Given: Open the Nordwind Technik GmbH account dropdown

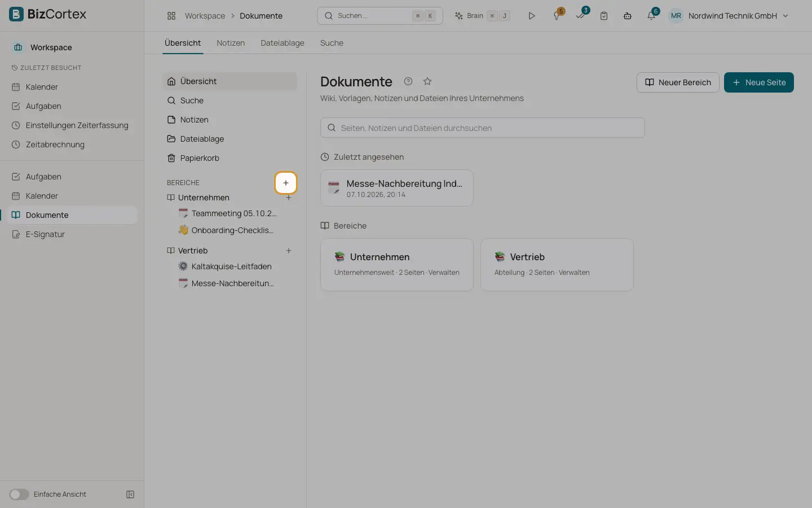Looking at the screenshot, I should [729, 16].
